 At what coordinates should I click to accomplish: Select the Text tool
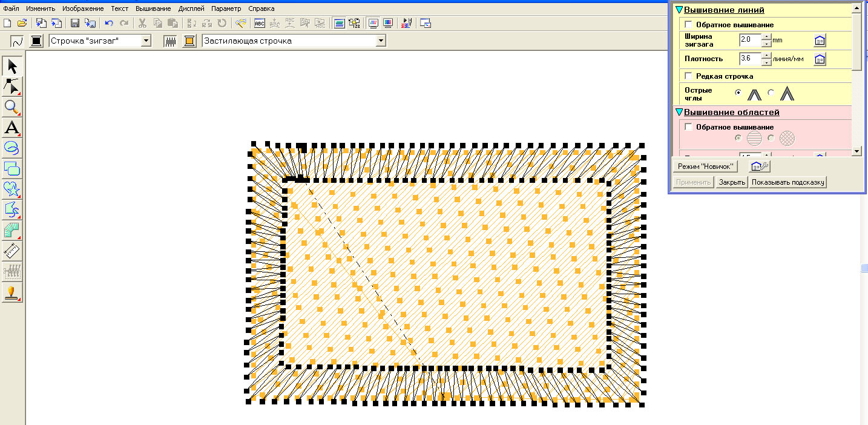pos(12,128)
